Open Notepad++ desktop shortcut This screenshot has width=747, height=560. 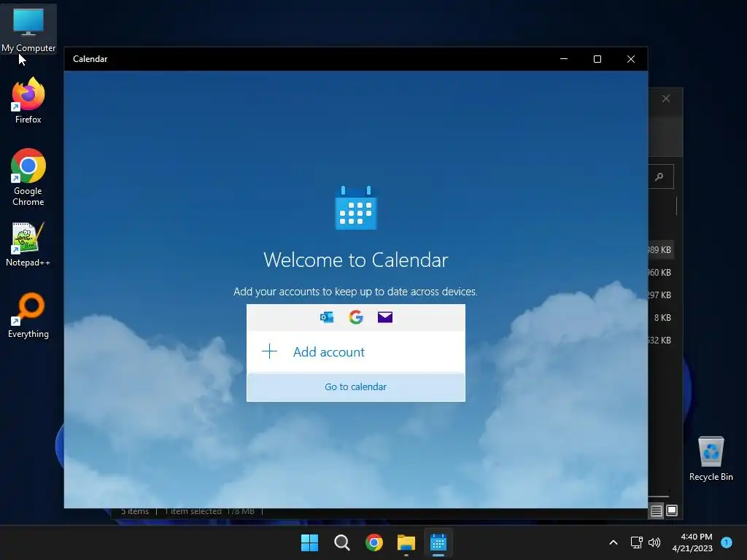click(28, 244)
